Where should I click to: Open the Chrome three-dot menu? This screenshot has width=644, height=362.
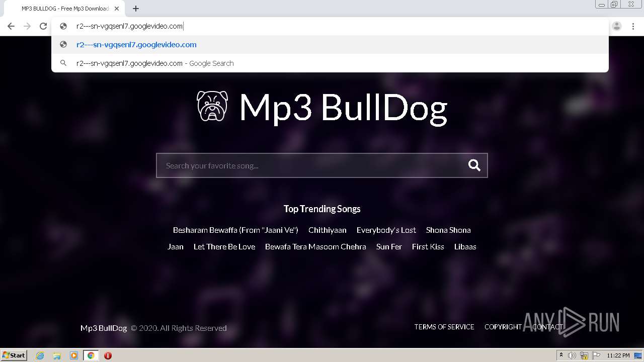pos(633,26)
